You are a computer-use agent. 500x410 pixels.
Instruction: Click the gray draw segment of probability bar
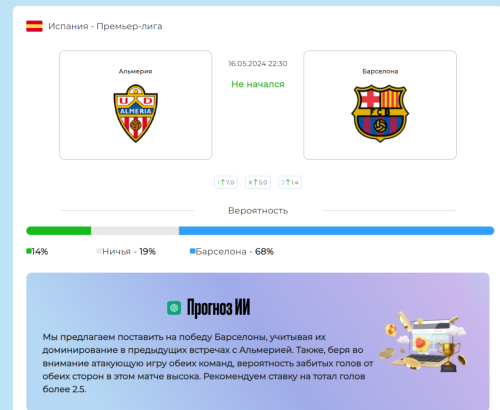click(135, 231)
